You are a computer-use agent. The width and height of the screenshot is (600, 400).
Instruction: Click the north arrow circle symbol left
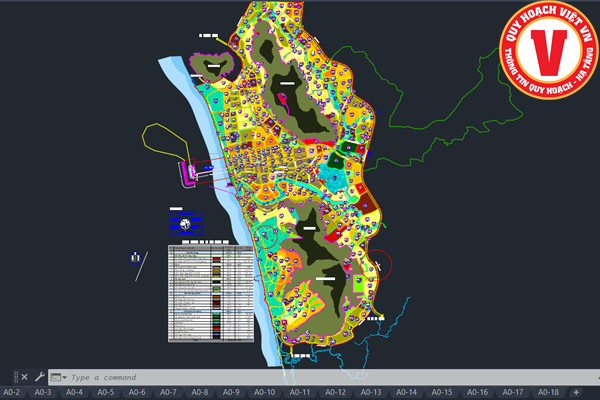coord(134,258)
